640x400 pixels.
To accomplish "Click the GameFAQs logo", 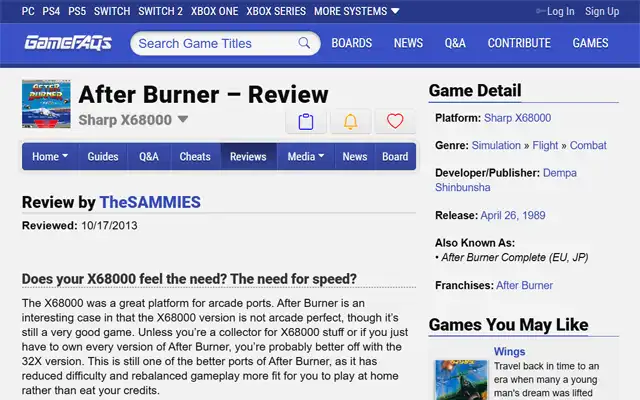I will (68, 43).
